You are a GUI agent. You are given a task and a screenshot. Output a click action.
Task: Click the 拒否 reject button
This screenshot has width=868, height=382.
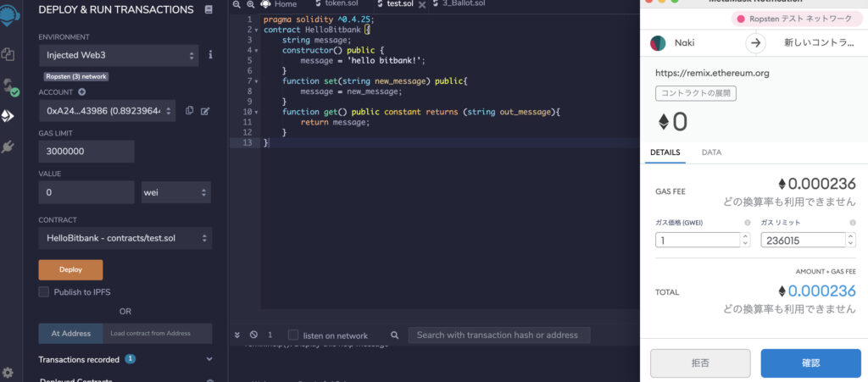(x=700, y=363)
